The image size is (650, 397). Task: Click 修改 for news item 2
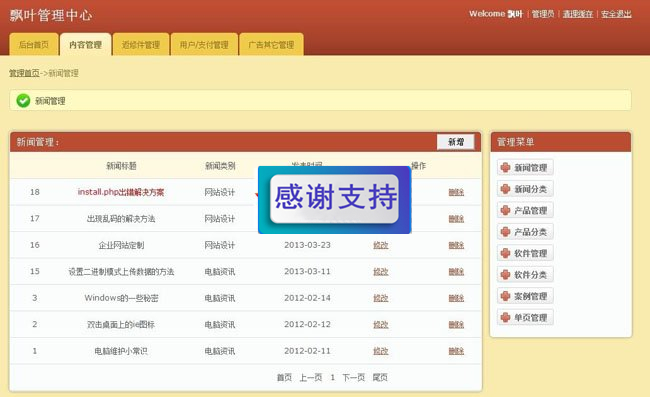[381, 325]
